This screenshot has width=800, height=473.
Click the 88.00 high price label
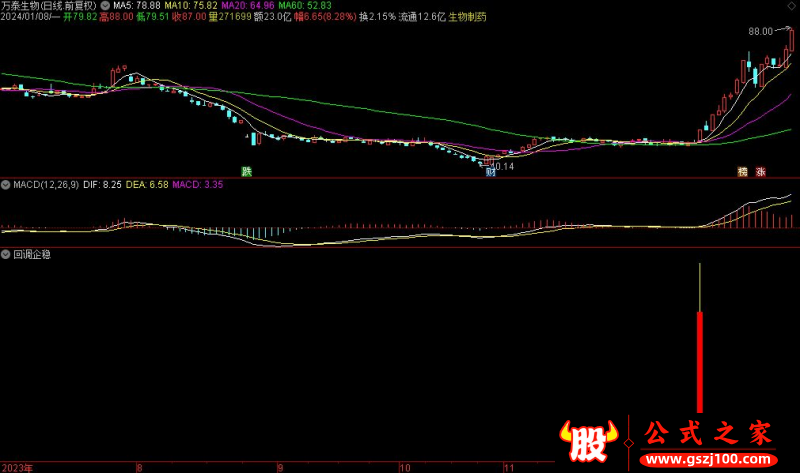click(761, 32)
